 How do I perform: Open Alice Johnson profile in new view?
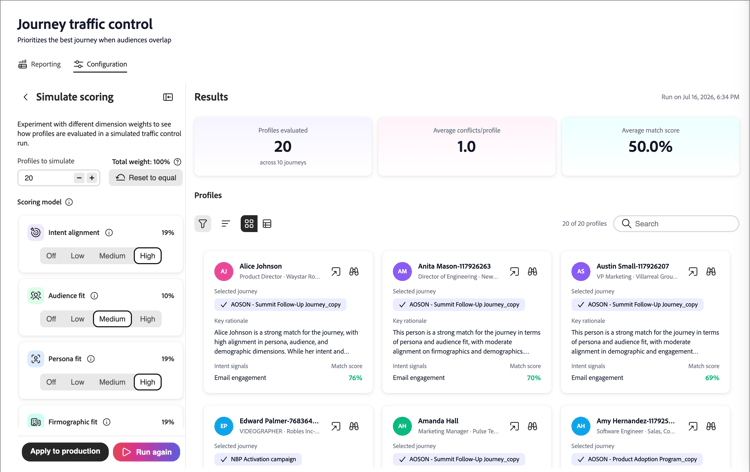point(336,272)
